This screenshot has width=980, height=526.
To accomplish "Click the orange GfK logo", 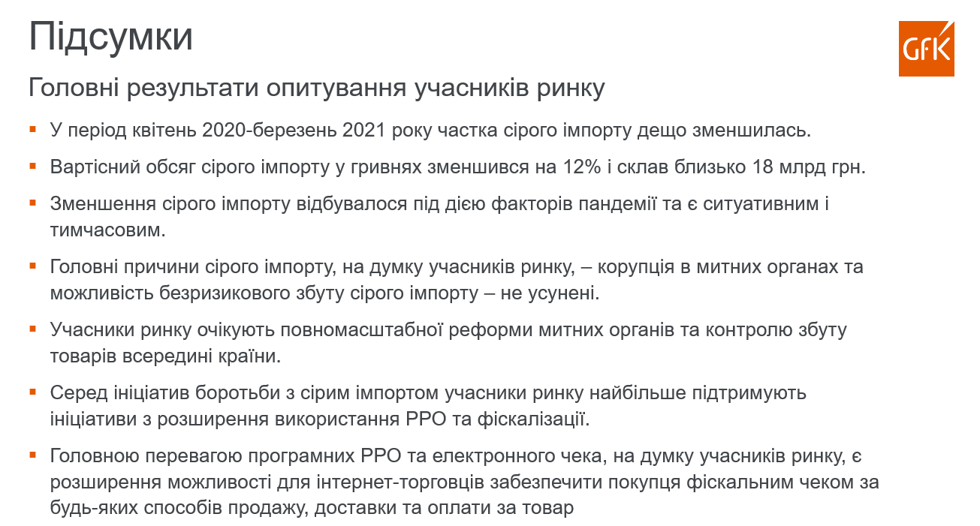I will [926, 49].
